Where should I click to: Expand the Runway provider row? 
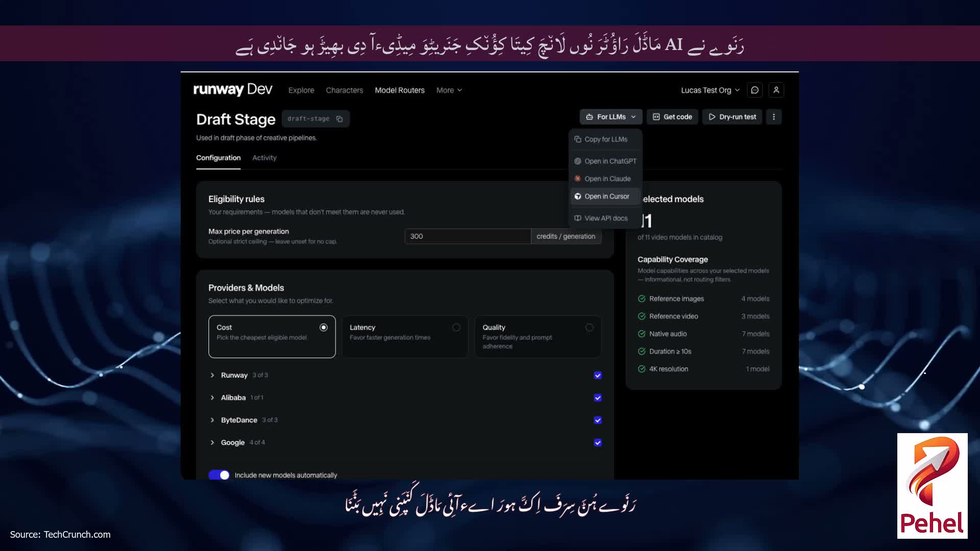[212, 375]
